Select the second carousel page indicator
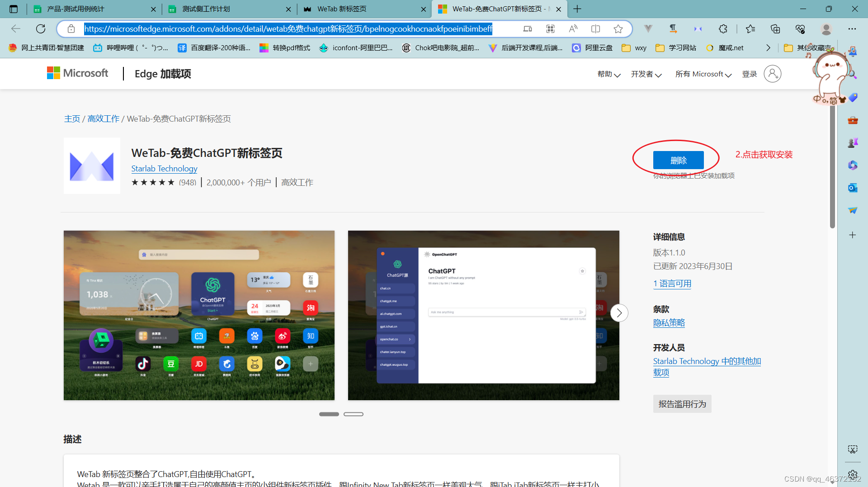 [354, 414]
